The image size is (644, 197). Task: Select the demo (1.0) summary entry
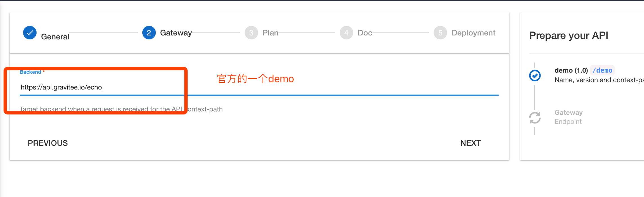click(x=571, y=70)
